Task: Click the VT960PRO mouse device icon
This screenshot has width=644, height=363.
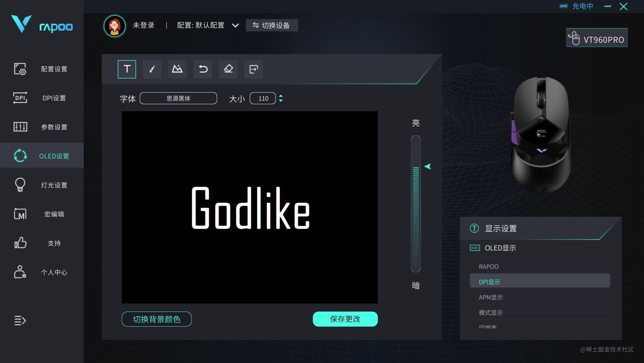Action: tap(574, 38)
